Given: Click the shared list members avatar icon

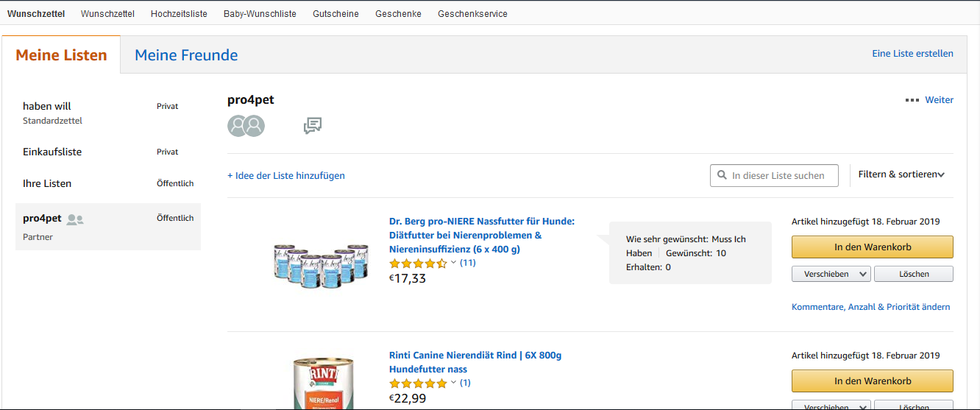Looking at the screenshot, I should click(x=246, y=126).
